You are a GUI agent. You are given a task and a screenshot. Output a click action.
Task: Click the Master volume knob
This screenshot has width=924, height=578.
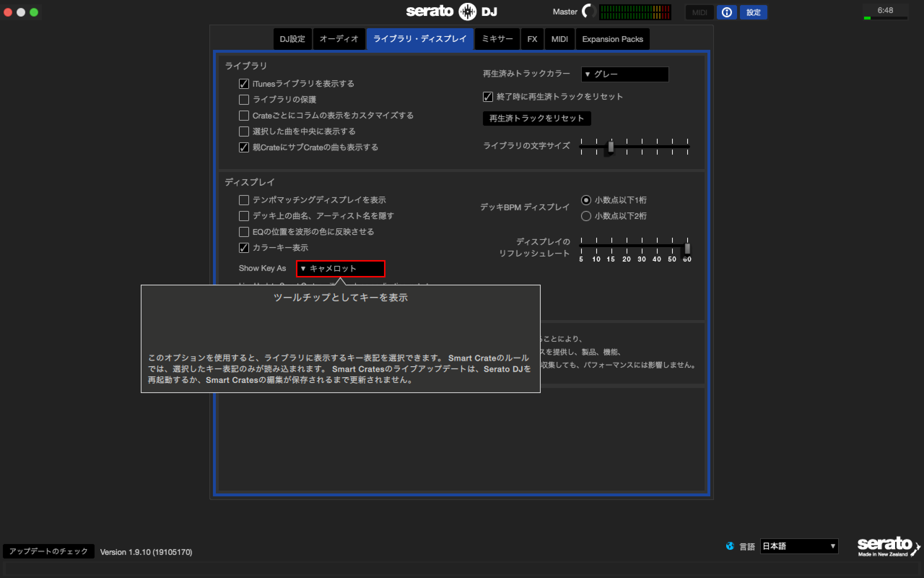pyautogui.click(x=589, y=12)
